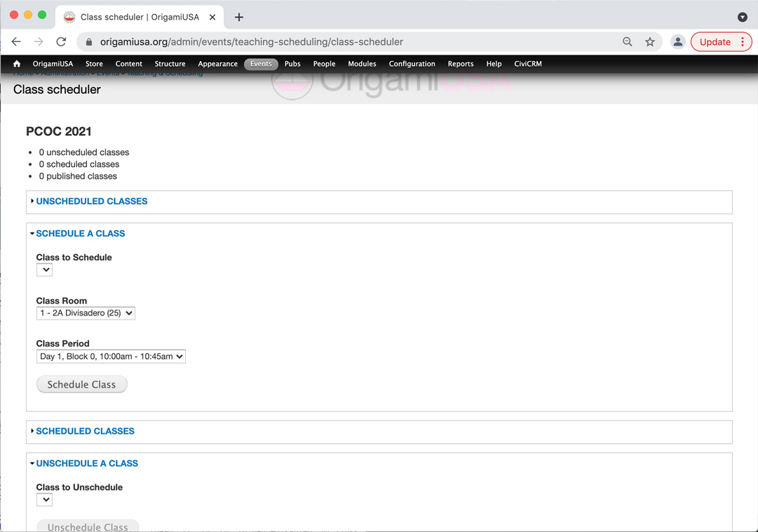Collapse the Schedule a Class section

[80, 233]
